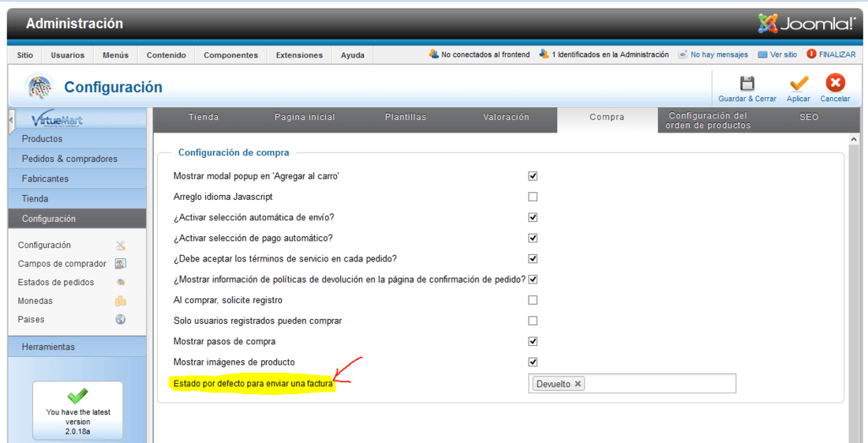Expand the Herramientas sidebar section
The height and width of the screenshot is (443, 868).
[77, 347]
